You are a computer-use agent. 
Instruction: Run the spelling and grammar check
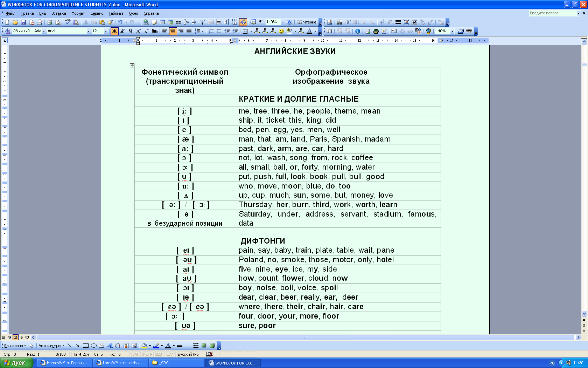coord(68,22)
